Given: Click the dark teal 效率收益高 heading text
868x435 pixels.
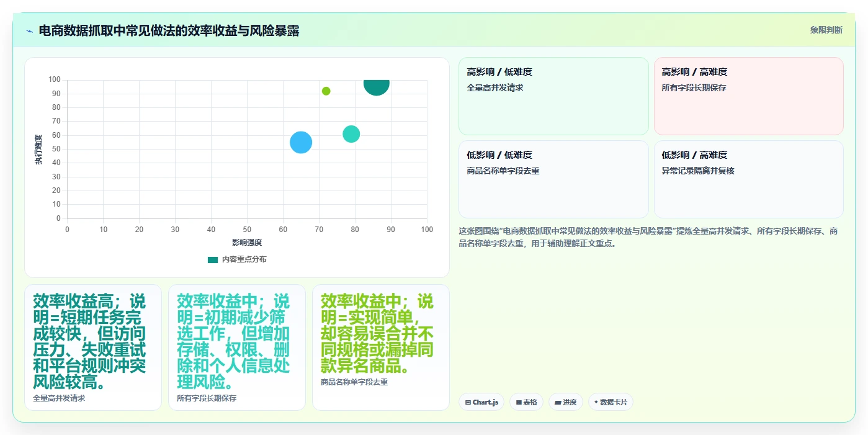Looking at the screenshot, I should tap(89, 342).
